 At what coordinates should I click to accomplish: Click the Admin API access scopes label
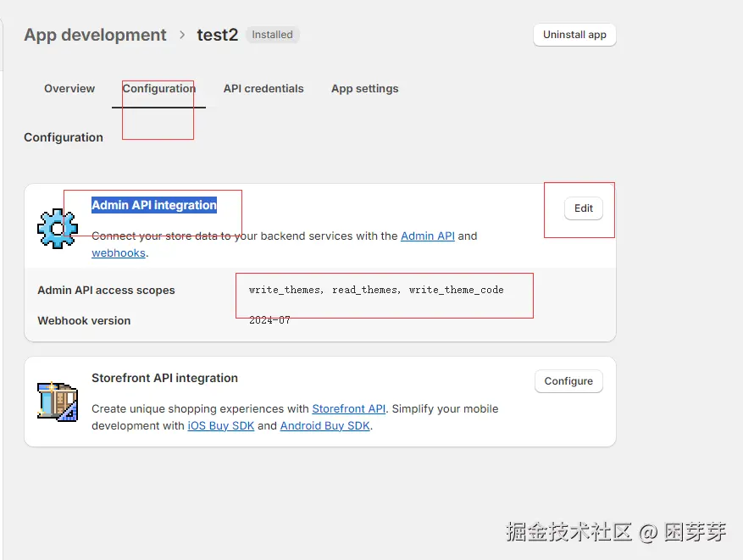pyautogui.click(x=106, y=290)
